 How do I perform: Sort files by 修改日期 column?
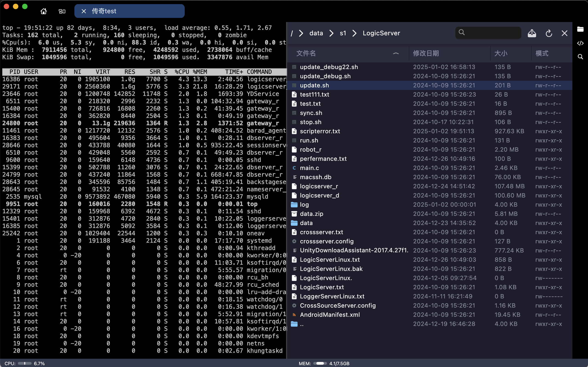426,53
